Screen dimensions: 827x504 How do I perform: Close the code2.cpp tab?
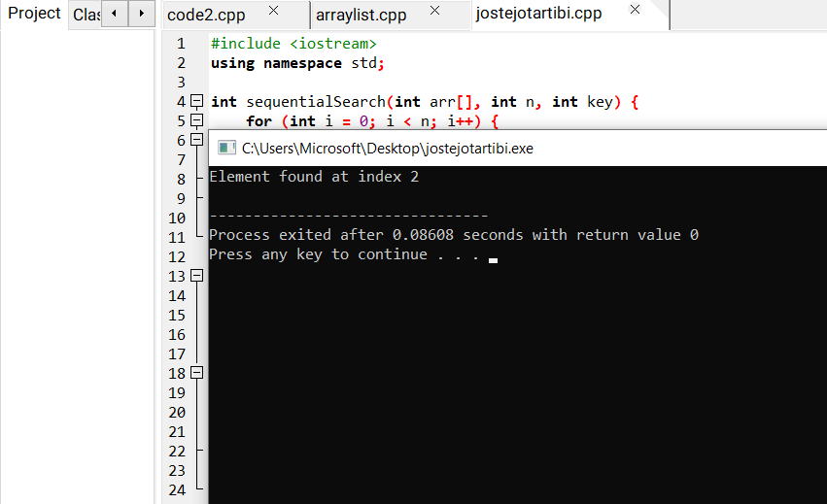(x=273, y=11)
